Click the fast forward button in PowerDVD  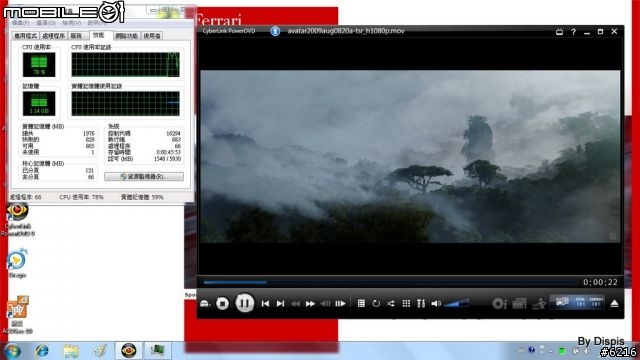(310, 304)
